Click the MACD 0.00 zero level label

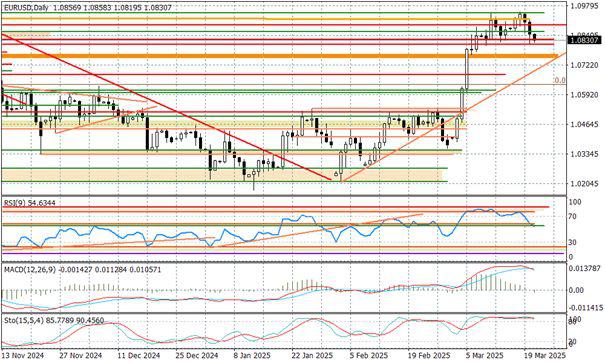[577, 290]
